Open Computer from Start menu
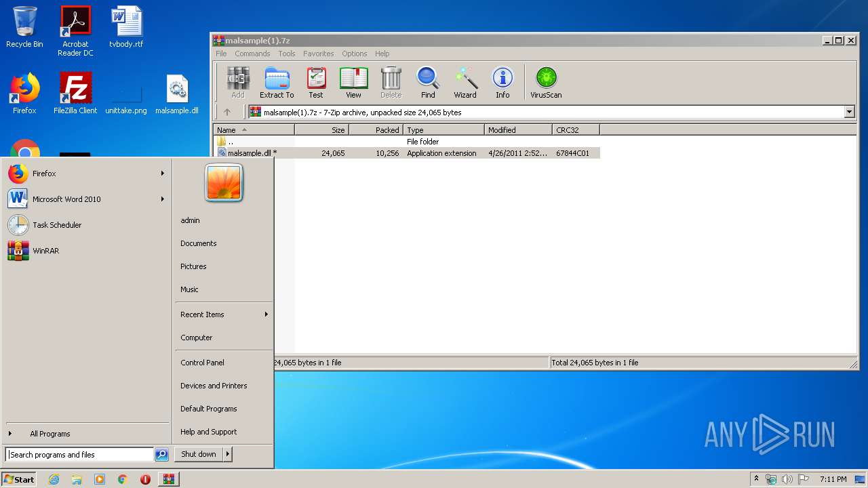868x488 pixels. 196,338
